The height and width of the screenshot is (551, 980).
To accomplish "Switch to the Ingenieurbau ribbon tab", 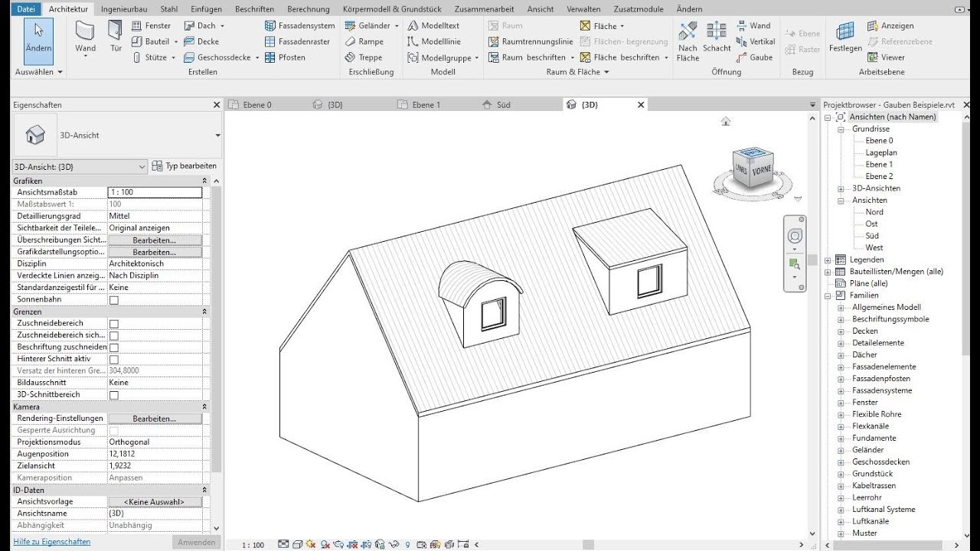I will (x=125, y=9).
